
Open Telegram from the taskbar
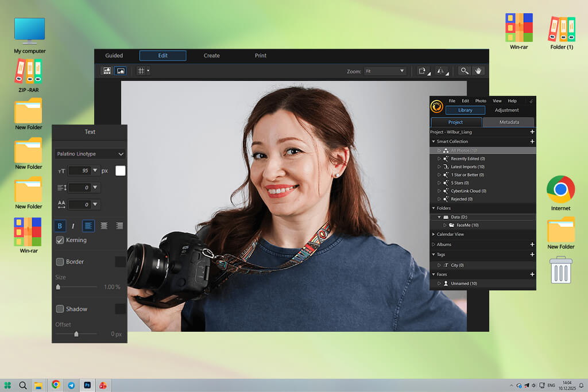71,385
